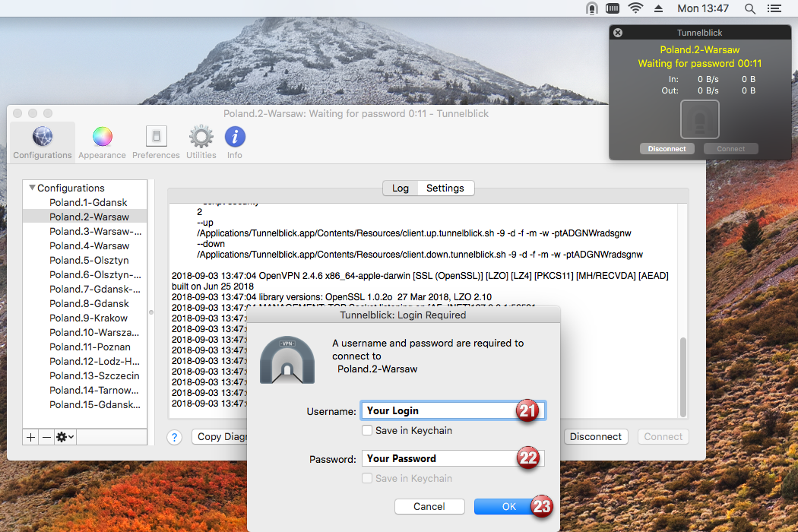Click Disconnect in the Tunnelblick status popup

667,149
